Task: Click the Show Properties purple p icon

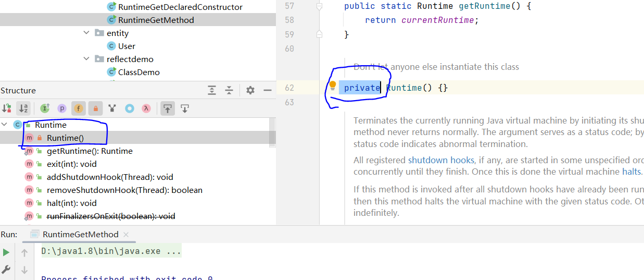Action: [x=62, y=108]
